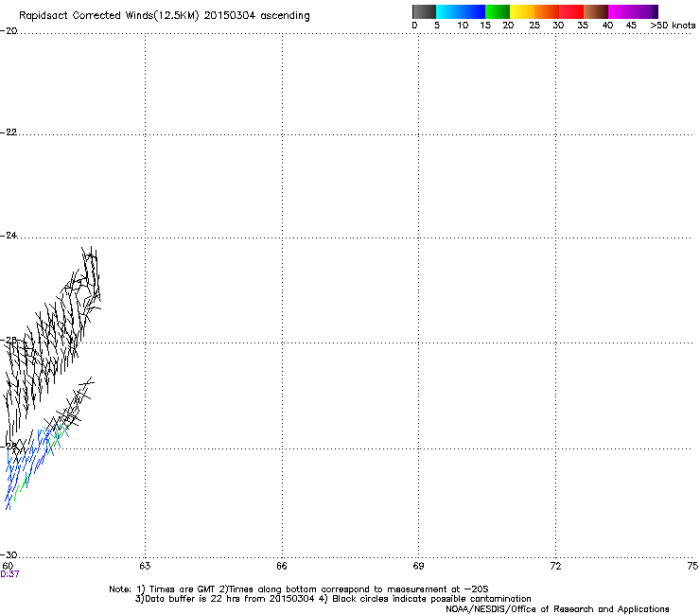700x615 pixels.
Task: Click the longitude label 60
Action: [x=8, y=567]
